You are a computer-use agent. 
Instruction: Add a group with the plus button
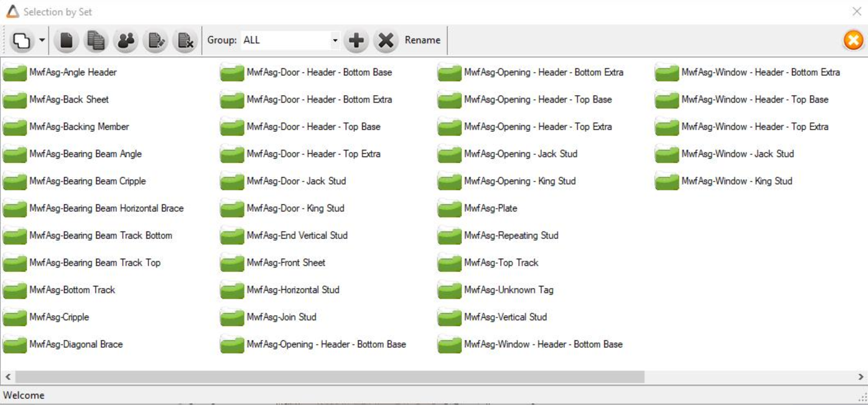coord(356,41)
